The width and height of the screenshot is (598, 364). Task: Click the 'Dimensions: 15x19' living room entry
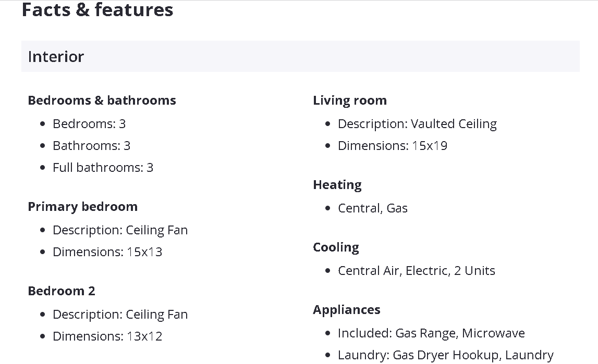pos(393,146)
